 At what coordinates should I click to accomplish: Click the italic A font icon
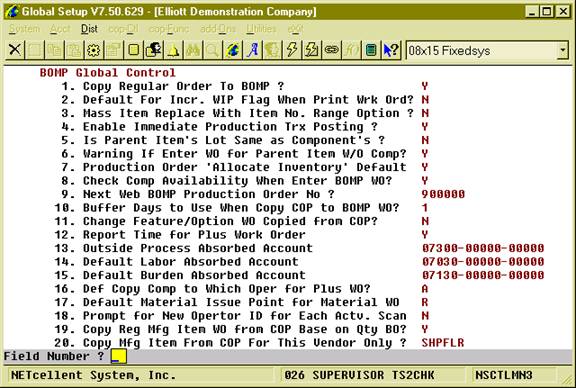252,50
